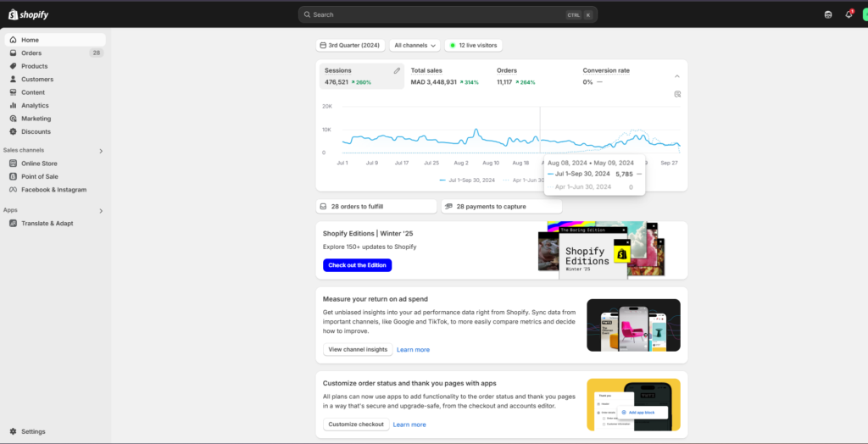Click View channel insights button

click(x=358, y=349)
